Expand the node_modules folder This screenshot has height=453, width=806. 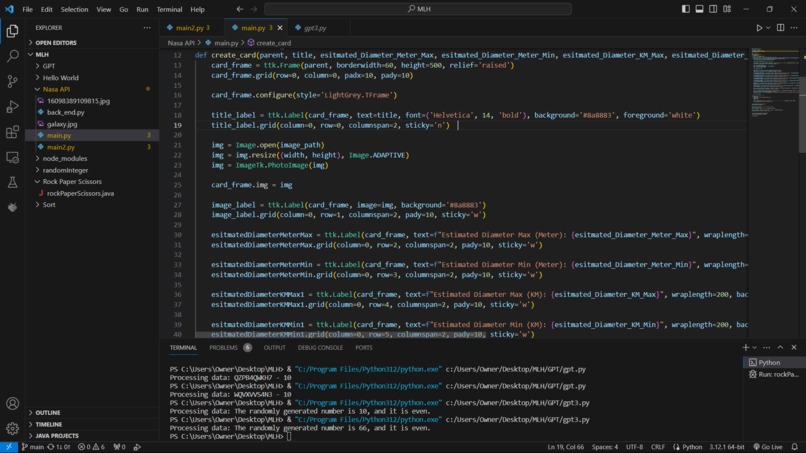65,158
